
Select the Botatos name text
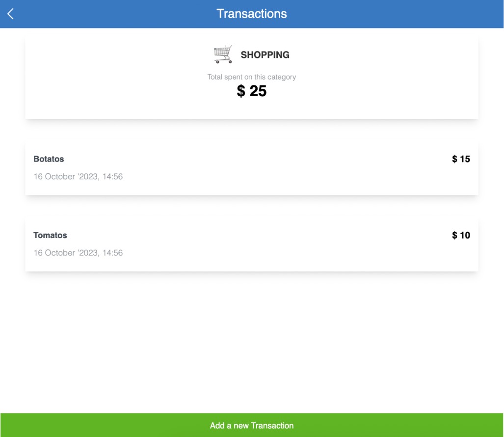(49, 159)
